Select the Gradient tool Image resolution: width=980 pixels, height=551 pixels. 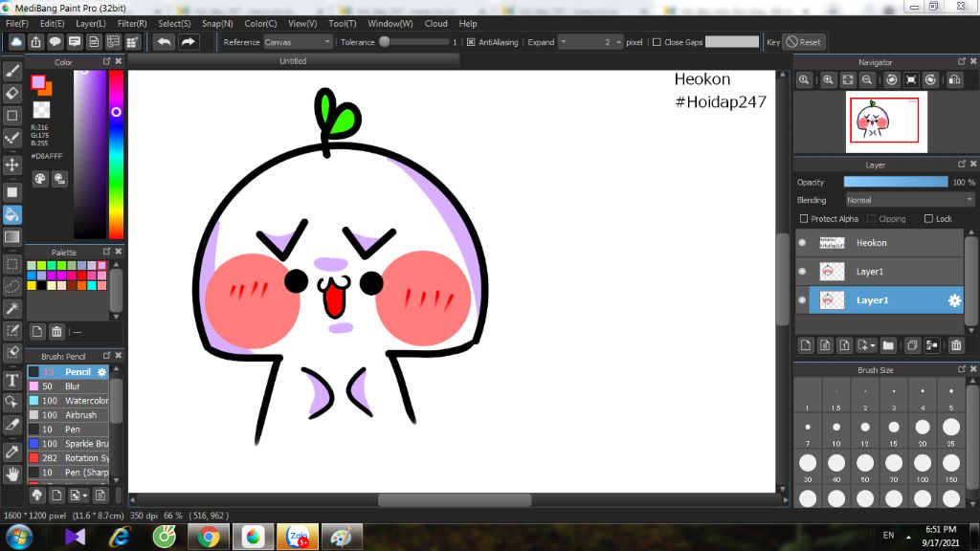coord(11,237)
